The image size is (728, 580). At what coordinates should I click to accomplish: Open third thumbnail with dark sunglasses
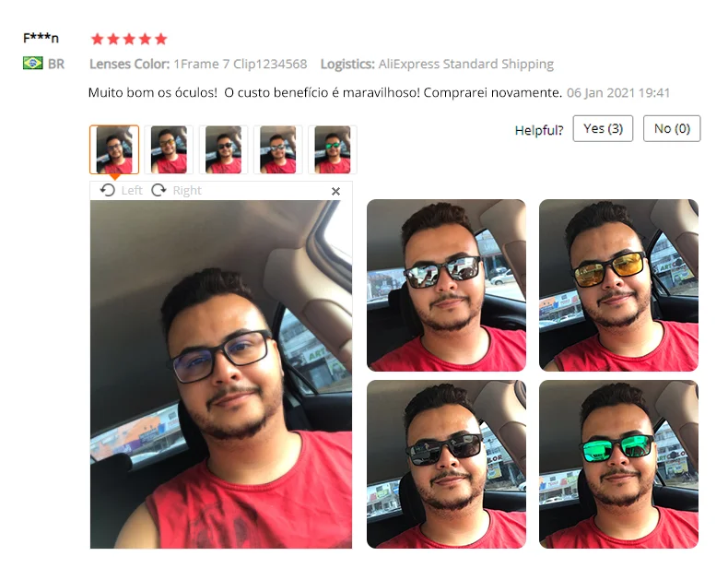[x=223, y=149]
